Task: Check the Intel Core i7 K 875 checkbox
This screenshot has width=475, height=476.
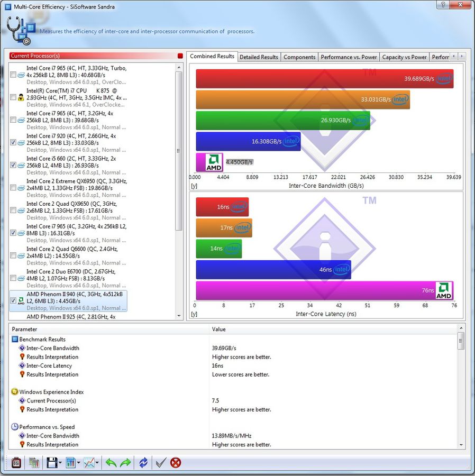Action: (13, 97)
